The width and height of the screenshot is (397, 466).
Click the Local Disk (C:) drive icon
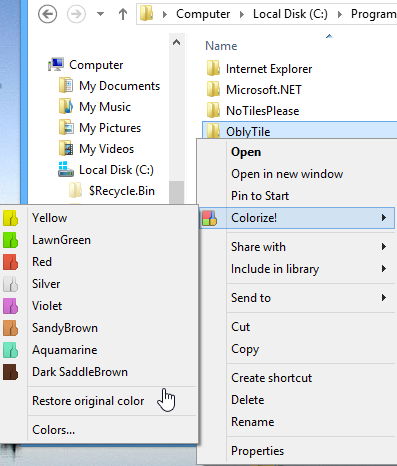tap(66, 169)
